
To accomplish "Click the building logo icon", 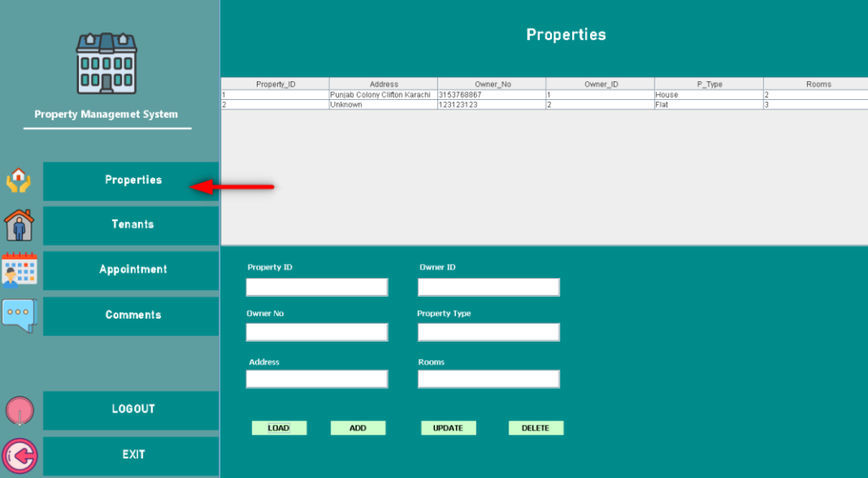I will tap(106, 63).
